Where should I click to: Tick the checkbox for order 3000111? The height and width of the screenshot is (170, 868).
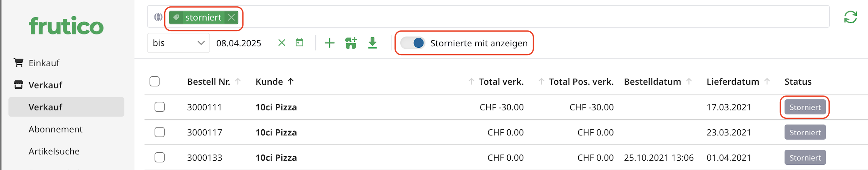pos(160,107)
